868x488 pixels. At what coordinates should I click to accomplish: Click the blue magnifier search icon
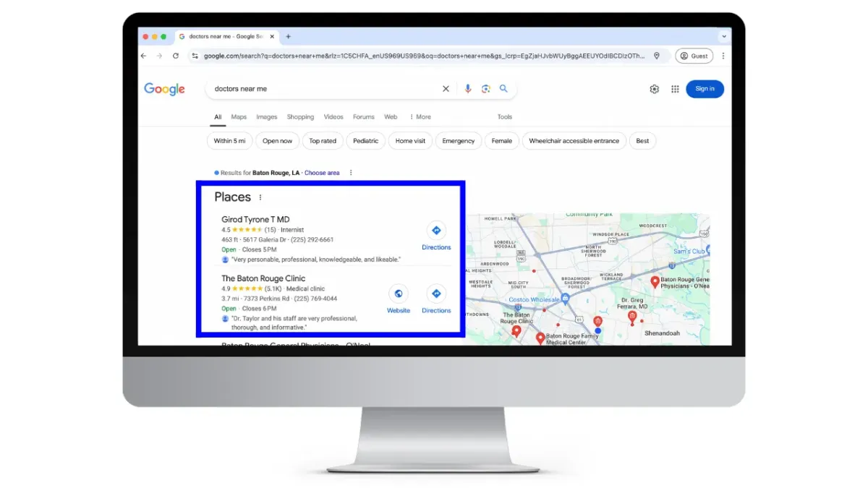(503, 89)
